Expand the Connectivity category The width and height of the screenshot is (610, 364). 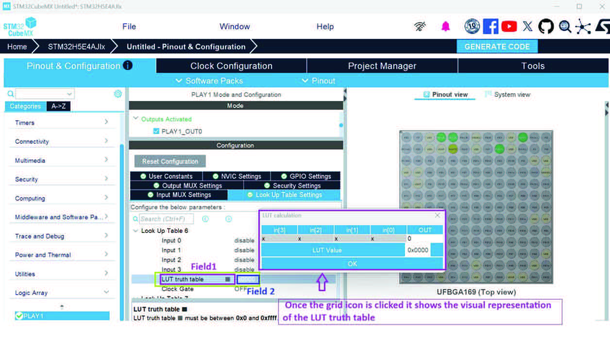[106, 141]
